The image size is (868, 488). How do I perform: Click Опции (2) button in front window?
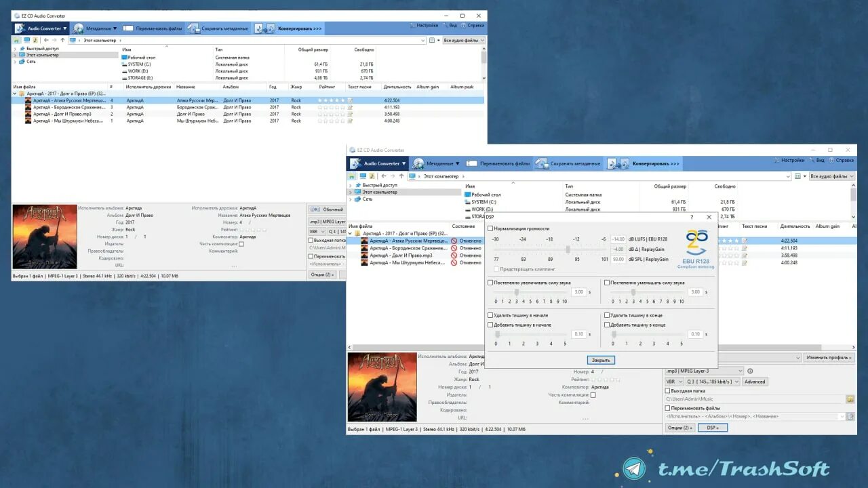(x=679, y=428)
